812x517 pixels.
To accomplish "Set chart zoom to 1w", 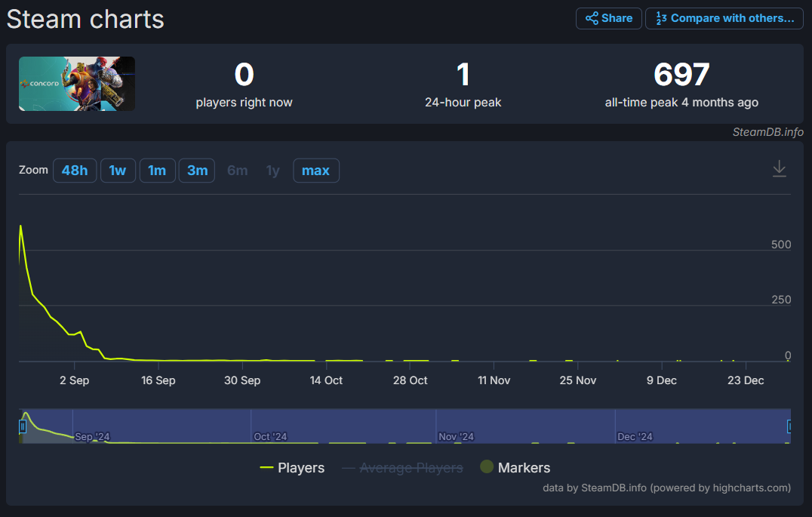I will tap(118, 171).
